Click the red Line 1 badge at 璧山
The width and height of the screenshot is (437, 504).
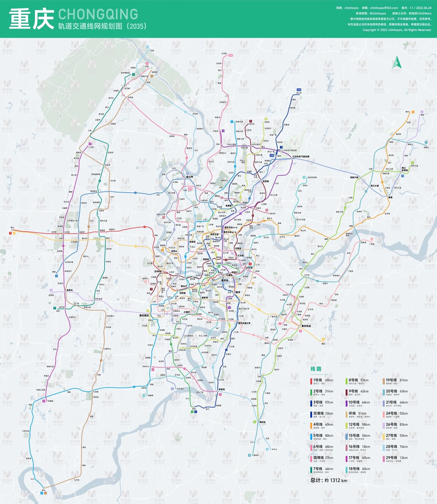10,233
